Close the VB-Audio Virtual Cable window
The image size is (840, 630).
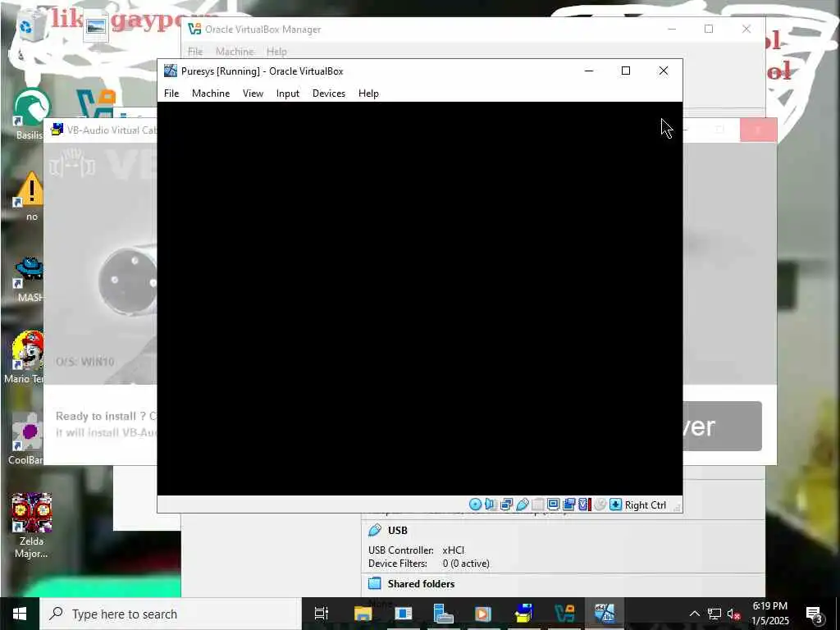[x=758, y=130]
